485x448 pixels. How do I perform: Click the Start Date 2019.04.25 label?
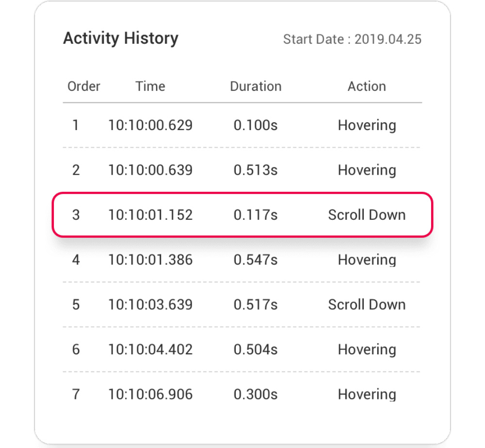(352, 39)
